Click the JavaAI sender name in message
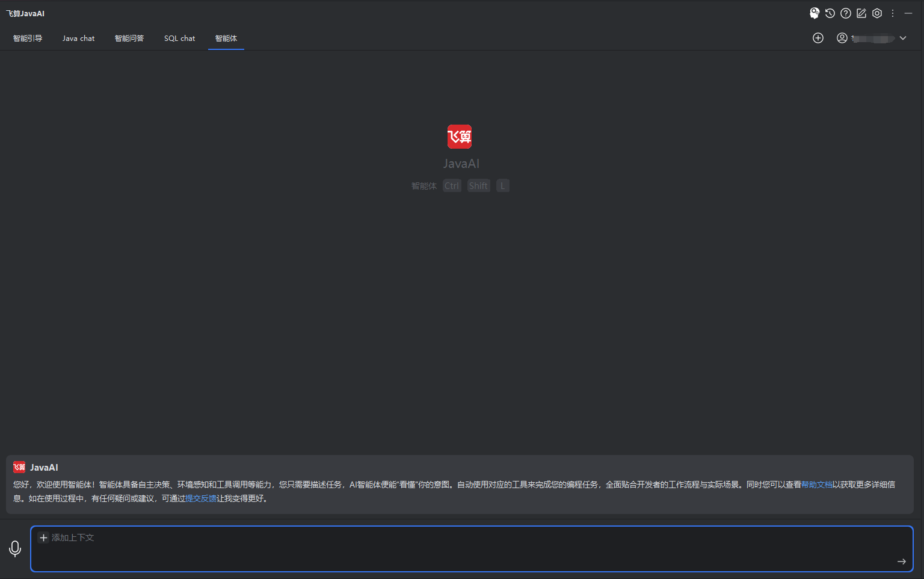This screenshot has width=924, height=579. point(44,468)
